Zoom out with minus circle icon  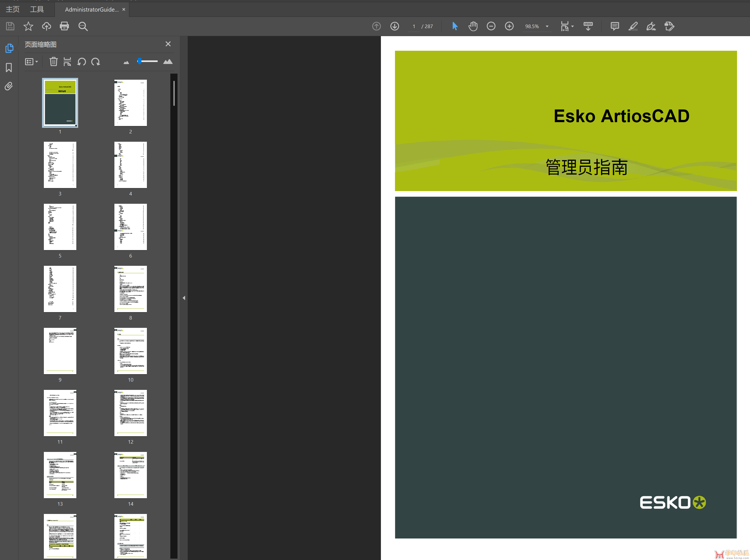pyautogui.click(x=491, y=26)
